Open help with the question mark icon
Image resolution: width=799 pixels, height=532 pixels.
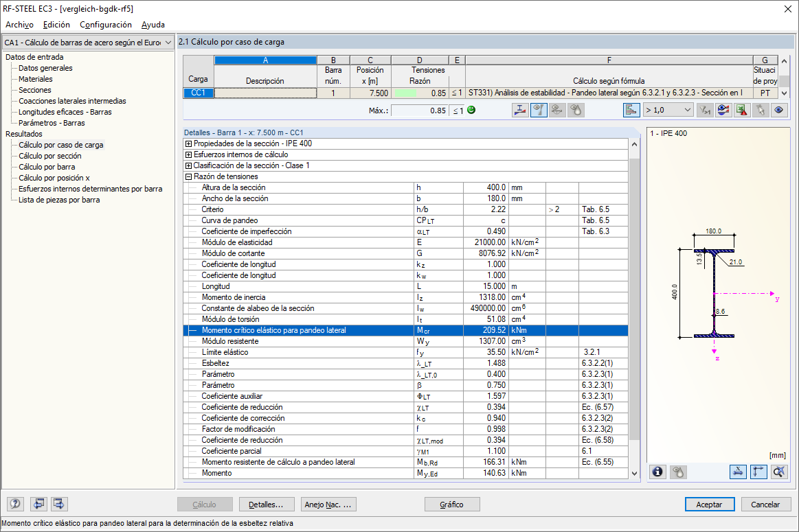(15, 504)
